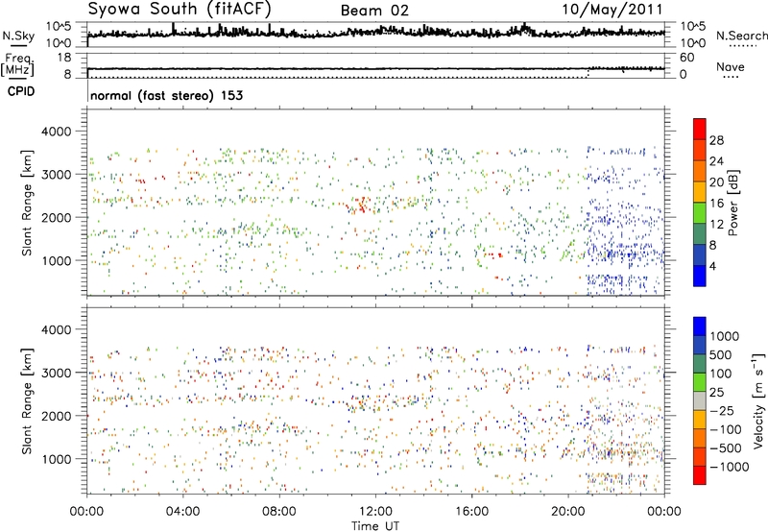Viewport: 768px width, 532px height.
Task: Select the "normal (fast stereo) 153" mode text
Action: pyautogui.click(x=166, y=95)
